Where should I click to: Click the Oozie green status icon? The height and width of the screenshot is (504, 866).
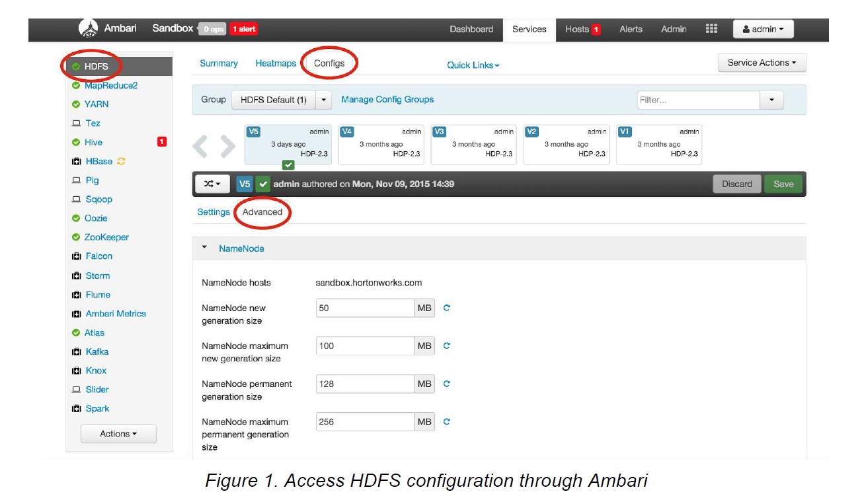click(x=76, y=219)
